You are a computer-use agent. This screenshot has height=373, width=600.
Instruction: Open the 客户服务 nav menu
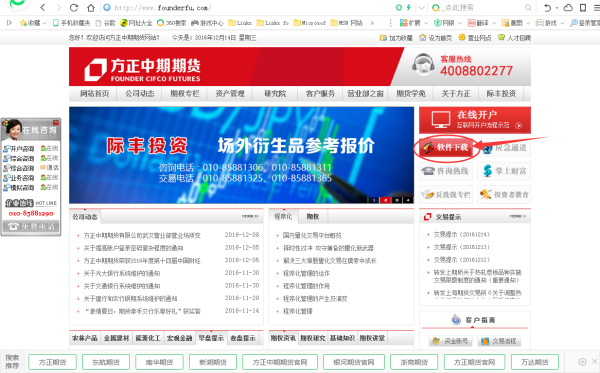pyautogui.click(x=320, y=93)
